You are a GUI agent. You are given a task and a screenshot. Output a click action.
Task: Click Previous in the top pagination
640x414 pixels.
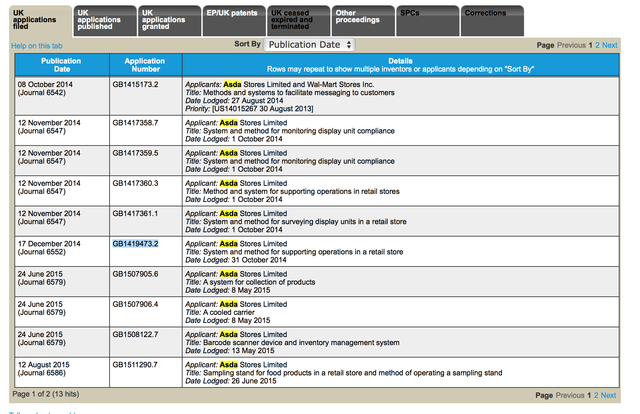coord(571,45)
